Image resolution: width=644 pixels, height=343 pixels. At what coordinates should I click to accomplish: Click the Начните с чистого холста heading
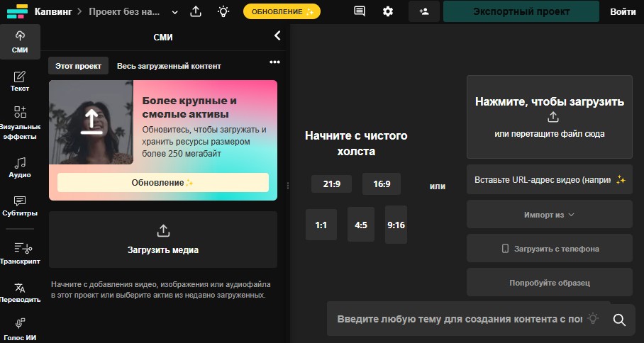point(356,143)
